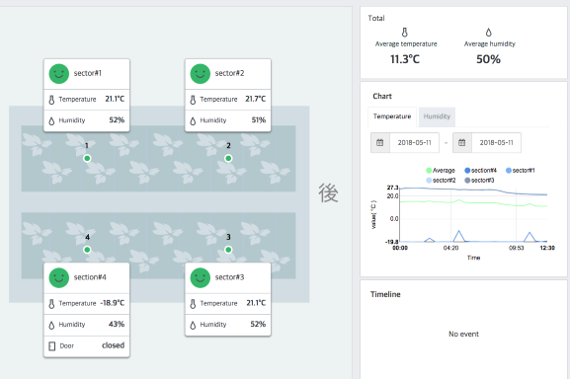This screenshot has width=570, height=379.
Task: Click the end date field 2018-05-11
Action: click(496, 142)
